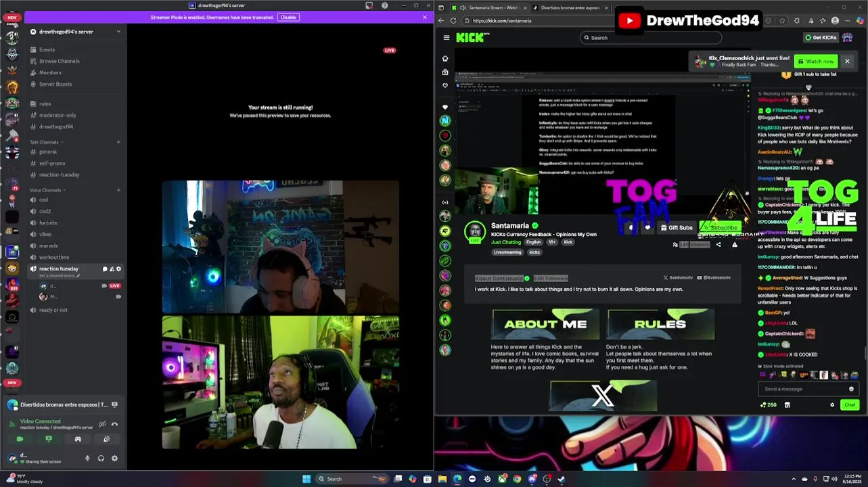The height and width of the screenshot is (487, 868).
Task: Click Watch now on the live notification
Action: [x=816, y=62]
